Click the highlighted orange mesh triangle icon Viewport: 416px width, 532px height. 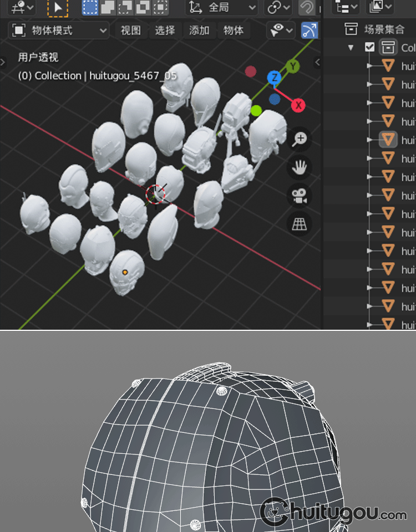pos(388,140)
